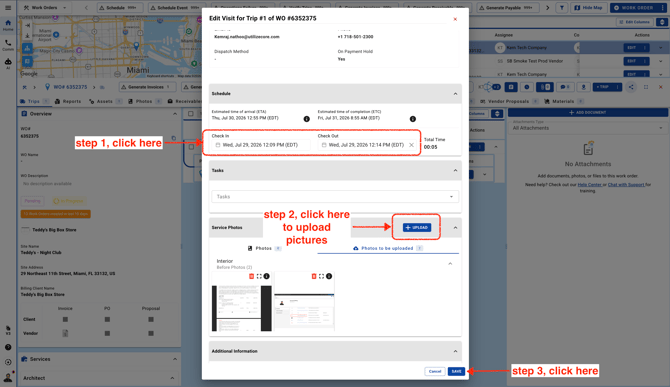Image resolution: width=670 pixels, height=387 pixels.
Task: Expand the first Interior photo to fullscreen
Action: 259,276
